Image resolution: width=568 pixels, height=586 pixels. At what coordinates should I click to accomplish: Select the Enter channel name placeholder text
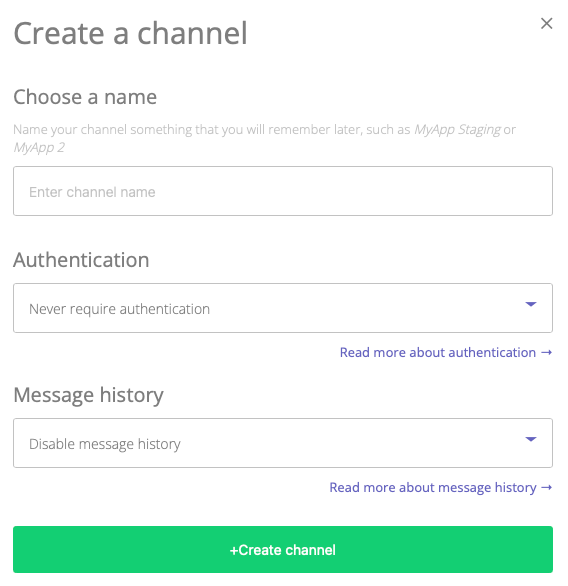pyautogui.click(x=92, y=192)
